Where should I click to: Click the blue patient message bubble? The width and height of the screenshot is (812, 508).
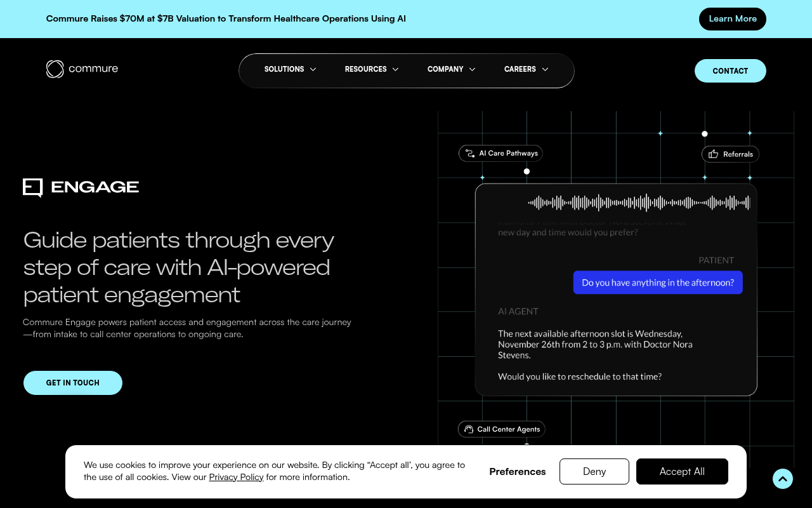pyautogui.click(x=658, y=283)
